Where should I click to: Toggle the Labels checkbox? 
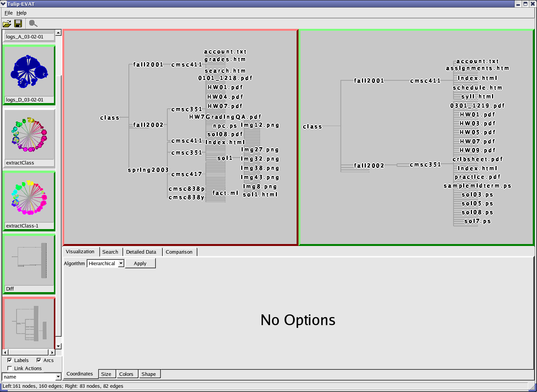coord(10,360)
